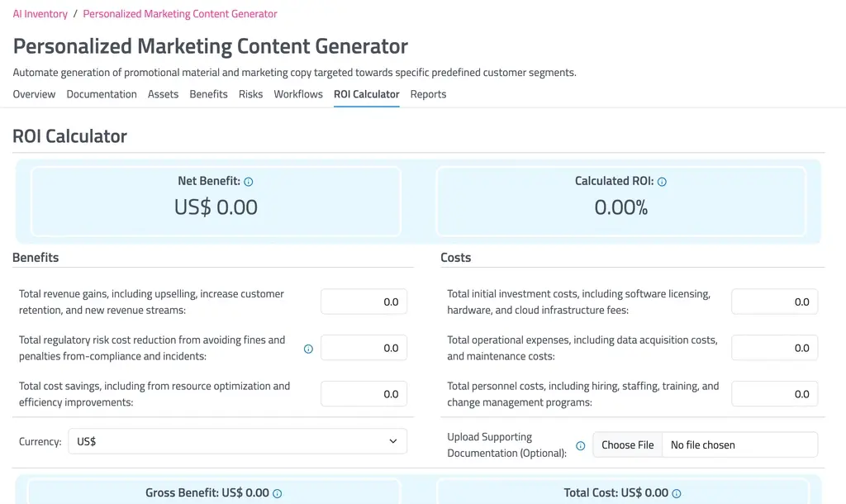This screenshot has height=504, width=846.
Task: Click the Total Cost info icon
Action: point(677,494)
